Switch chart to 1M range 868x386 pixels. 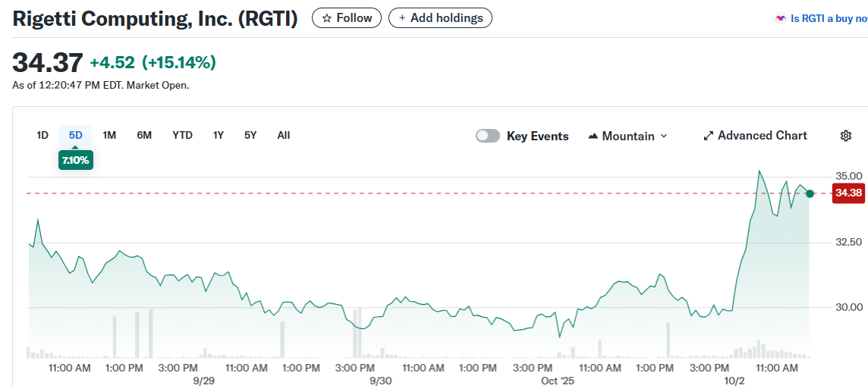coord(109,135)
